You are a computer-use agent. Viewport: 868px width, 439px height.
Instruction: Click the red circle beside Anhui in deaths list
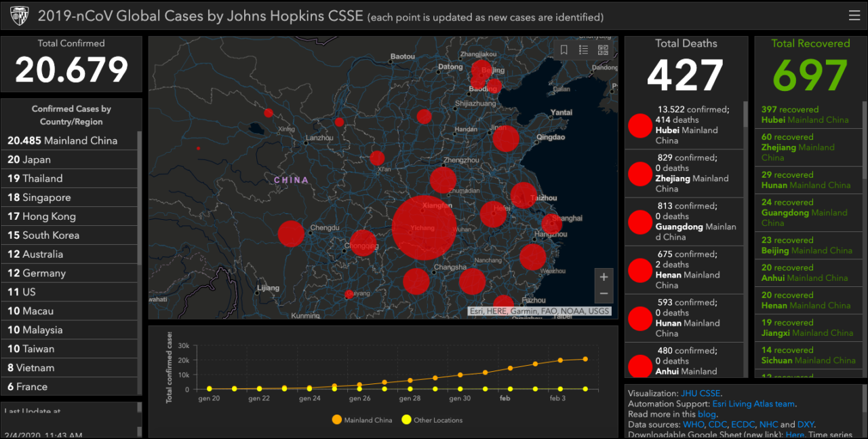tap(640, 366)
